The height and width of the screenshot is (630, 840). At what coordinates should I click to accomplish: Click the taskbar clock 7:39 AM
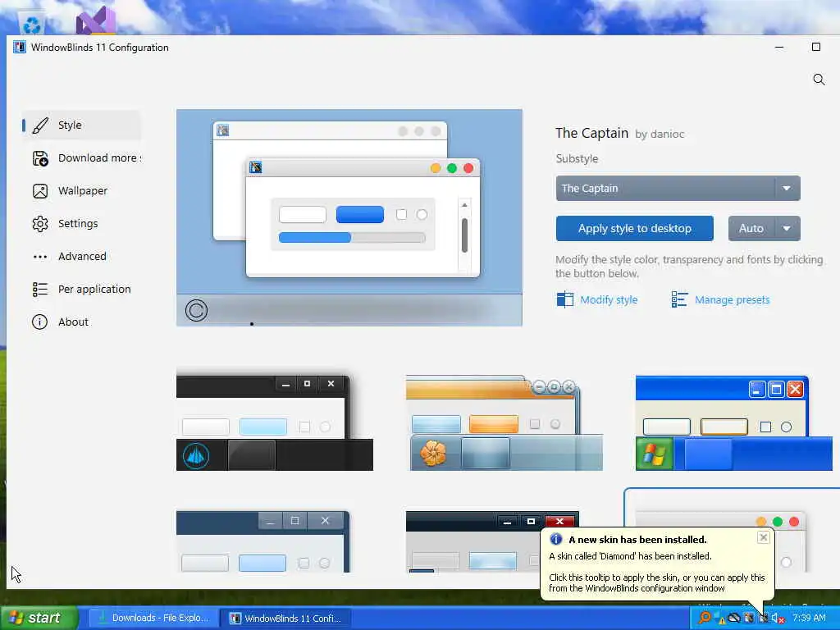click(809, 619)
